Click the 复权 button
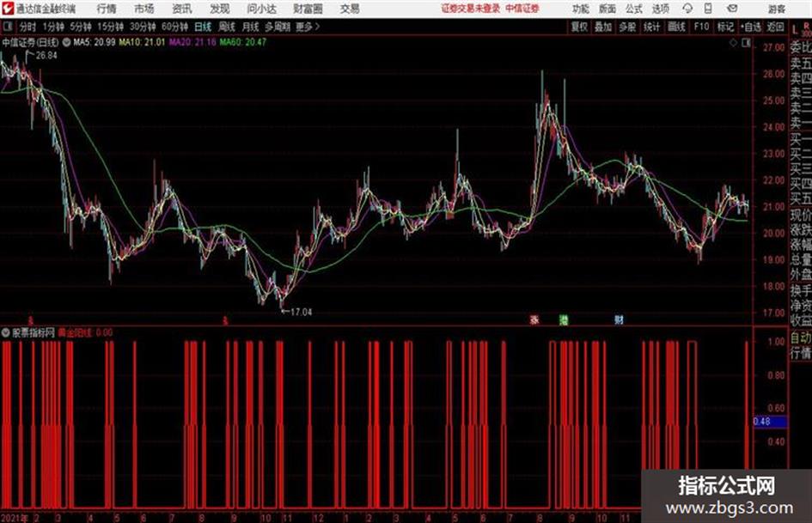 click(x=579, y=27)
